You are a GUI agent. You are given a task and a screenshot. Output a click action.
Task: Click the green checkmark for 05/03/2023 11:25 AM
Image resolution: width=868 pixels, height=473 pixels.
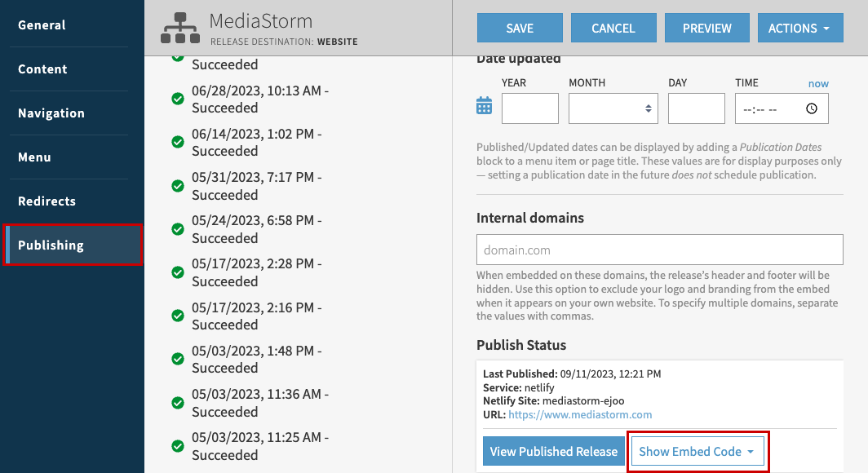click(178, 446)
